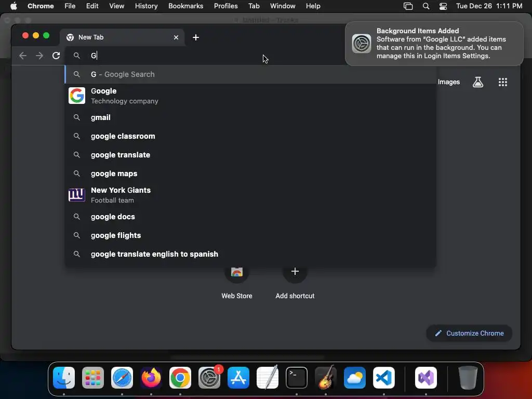Viewport: 532px width, 399px height.
Task: Choose Google Technology company suggestion
Action: tap(250, 96)
